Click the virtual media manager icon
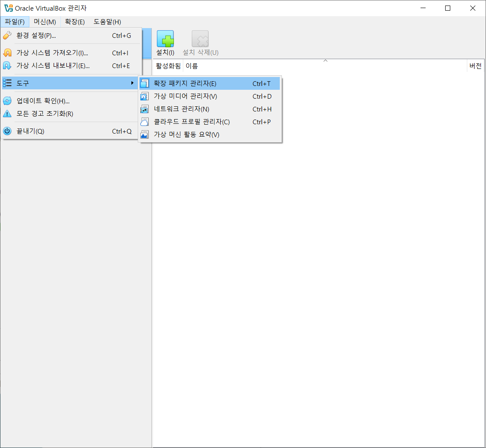486x448 pixels. tap(145, 97)
